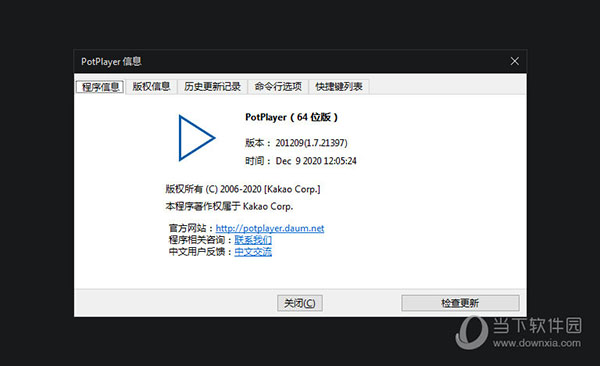Click the 版权所有 (C) 2006-2020 [Kakao Corp.] line
Viewport: 600px width, 366px height.
click(243, 189)
